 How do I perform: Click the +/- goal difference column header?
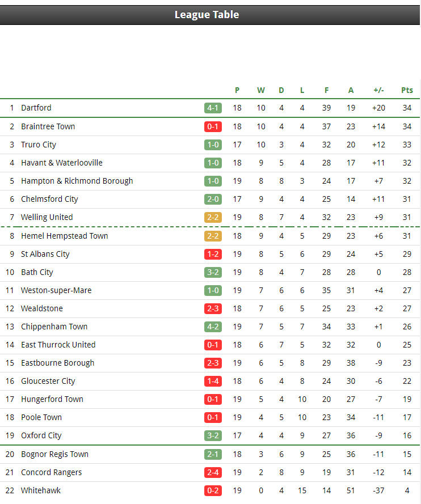[378, 90]
